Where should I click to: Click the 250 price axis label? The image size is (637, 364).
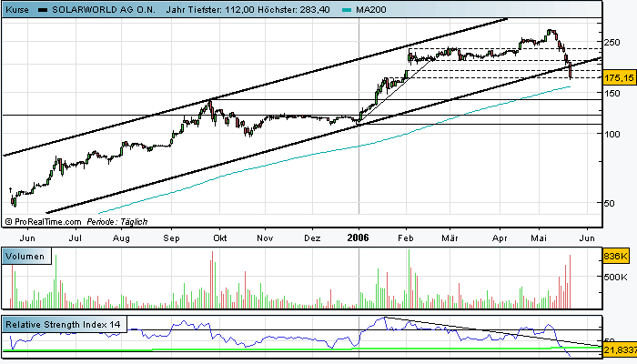[x=612, y=42]
